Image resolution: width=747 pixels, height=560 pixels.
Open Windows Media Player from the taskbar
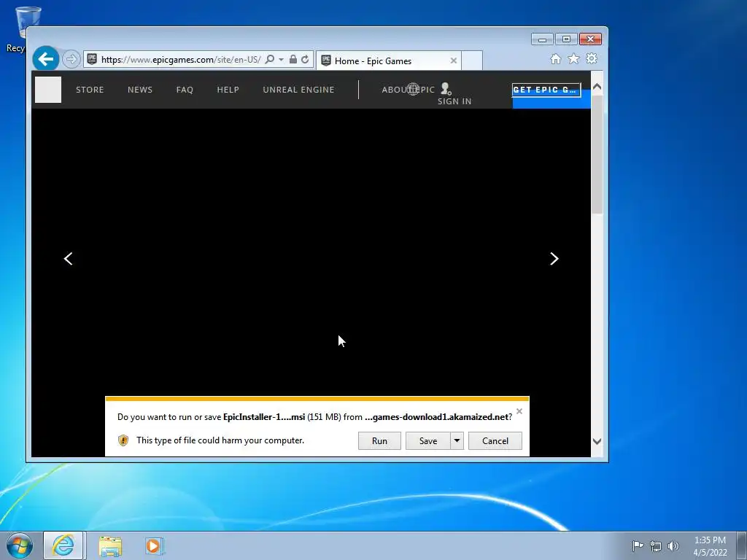[x=154, y=545]
